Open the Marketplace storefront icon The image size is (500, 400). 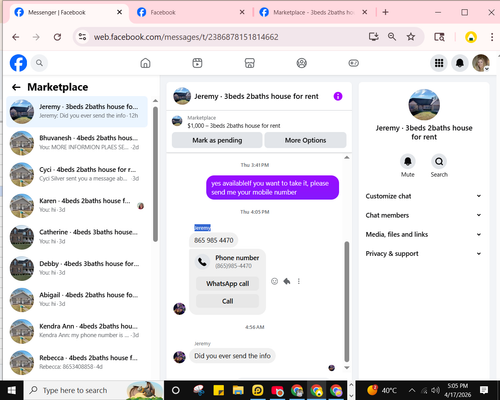(250, 63)
